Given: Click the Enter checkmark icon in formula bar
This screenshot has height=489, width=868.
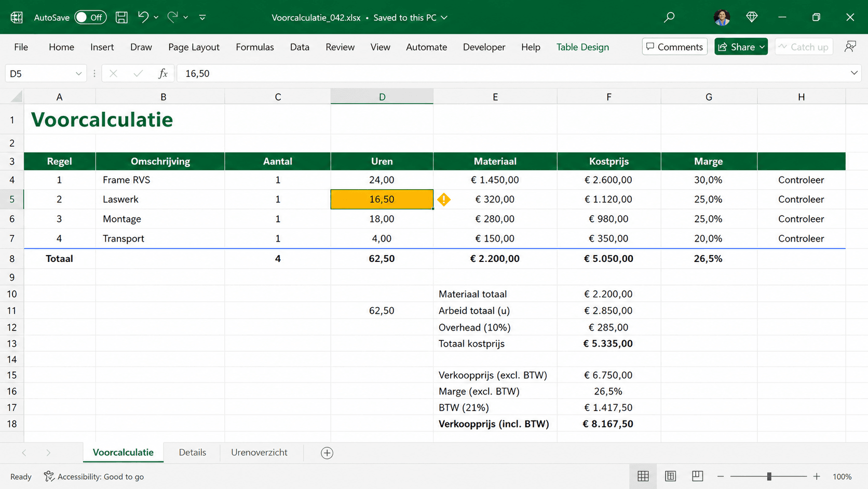Looking at the screenshot, I should 138,74.
